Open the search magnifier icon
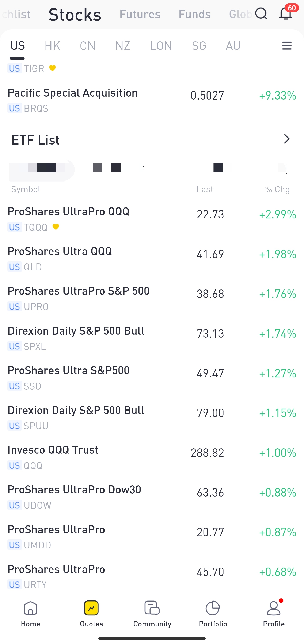304x644 pixels. point(261,14)
